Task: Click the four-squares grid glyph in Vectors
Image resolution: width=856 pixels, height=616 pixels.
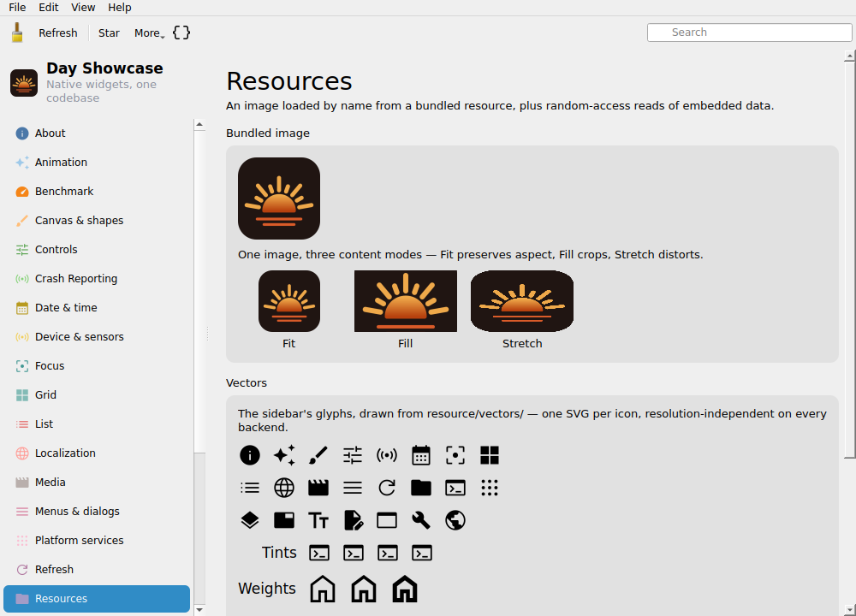Action: point(490,455)
